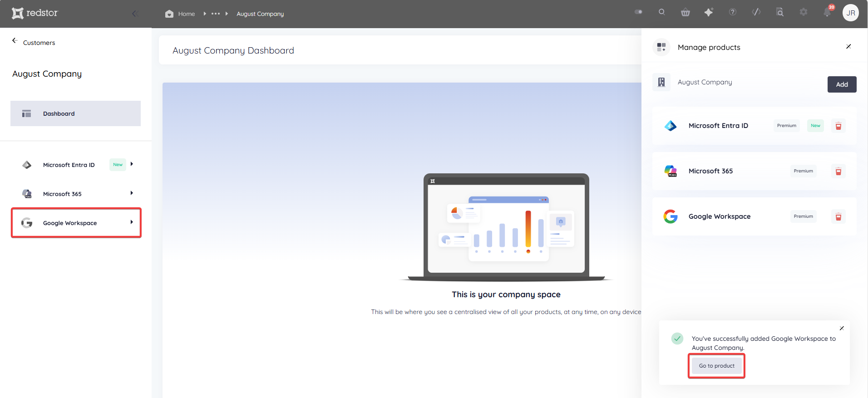
Task: Click the Manage products panel icon
Action: click(661, 47)
